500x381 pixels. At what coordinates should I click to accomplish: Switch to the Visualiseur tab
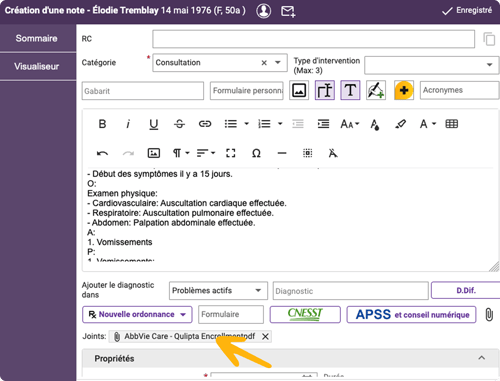pos(38,66)
